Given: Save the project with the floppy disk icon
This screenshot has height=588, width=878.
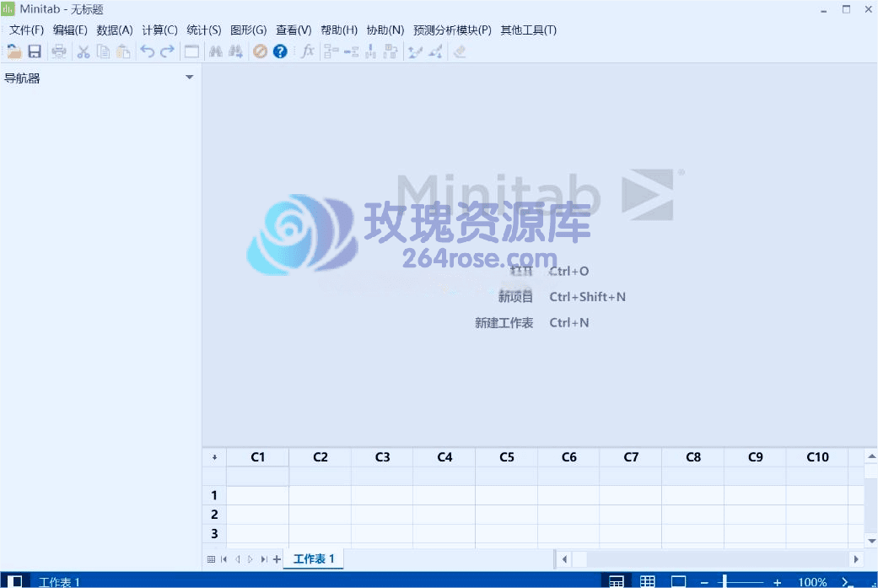Looking at the screenshot, I should (35, 51).
